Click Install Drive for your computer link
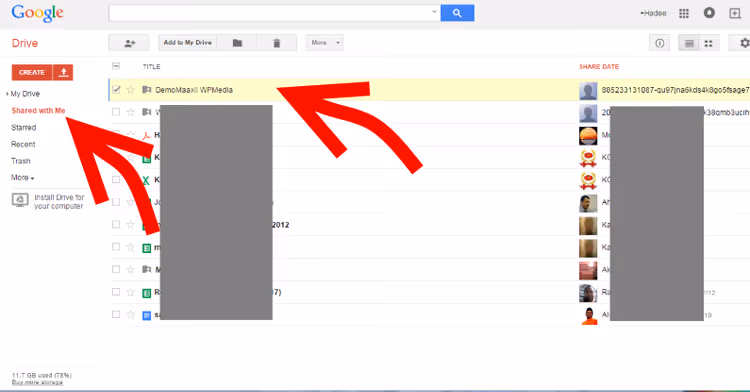The width and height of the screenshot is (750, 392). pyautogui.click(x=59, y=202)
